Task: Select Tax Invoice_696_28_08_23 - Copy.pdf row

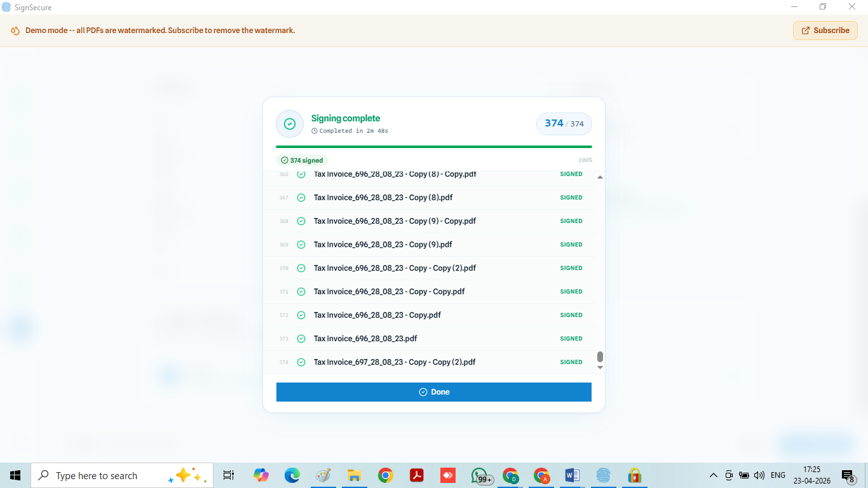Action: point(377,315)
